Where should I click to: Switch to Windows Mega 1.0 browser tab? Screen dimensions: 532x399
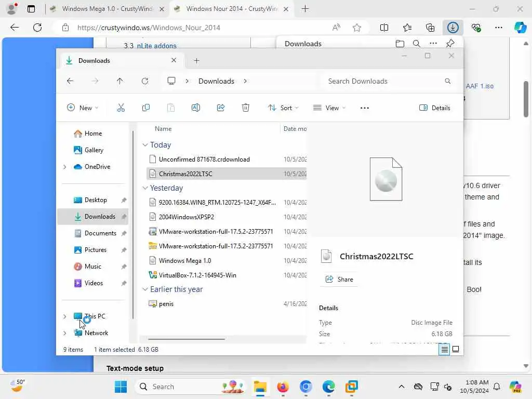(x=107, y=9)
